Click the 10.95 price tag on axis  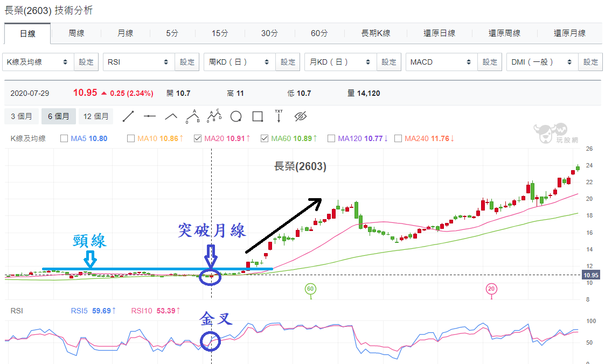(x=591, y=275)
